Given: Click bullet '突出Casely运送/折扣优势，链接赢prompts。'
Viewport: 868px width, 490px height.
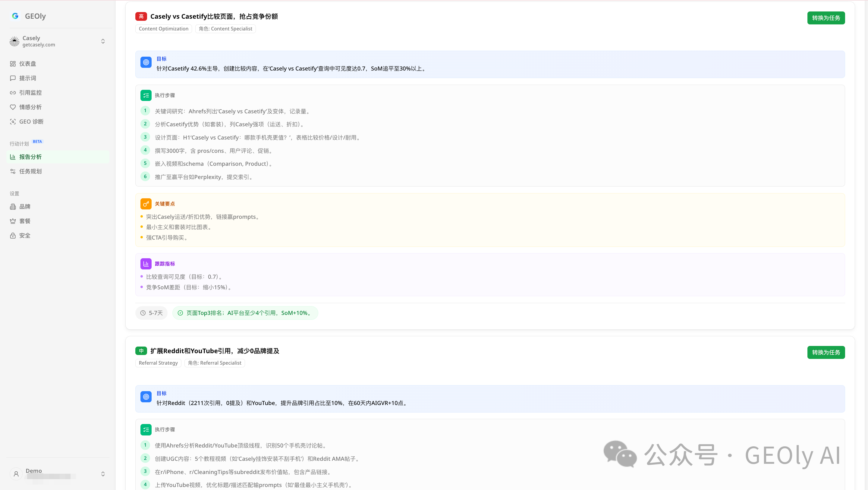Looking at the screenshot, I should point(203,217).
